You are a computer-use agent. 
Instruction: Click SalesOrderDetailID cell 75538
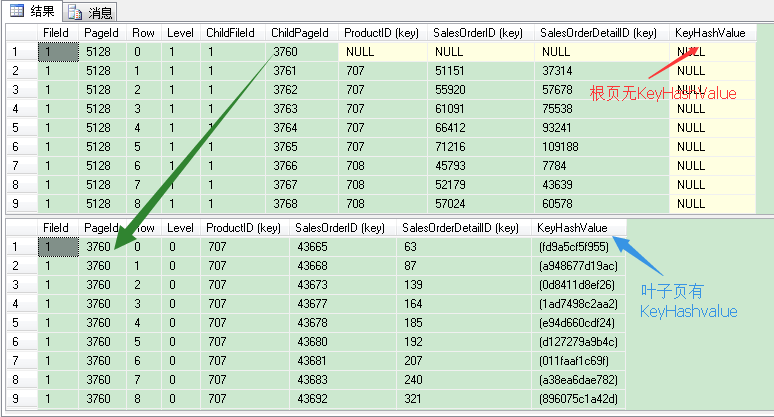coord(602,109)
